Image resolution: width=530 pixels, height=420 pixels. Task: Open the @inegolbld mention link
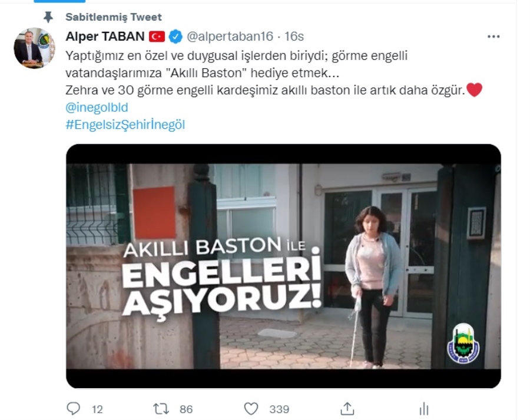point(97,108)
